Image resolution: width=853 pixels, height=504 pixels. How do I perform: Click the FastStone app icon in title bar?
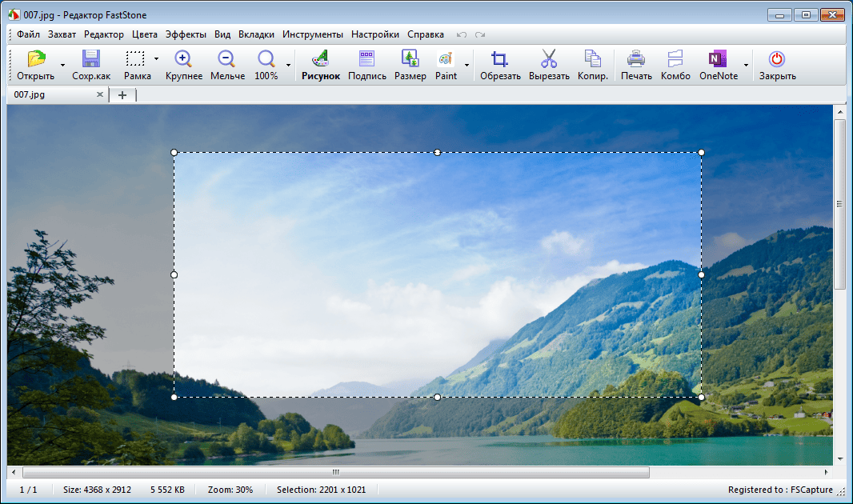[x=14, y=14]
